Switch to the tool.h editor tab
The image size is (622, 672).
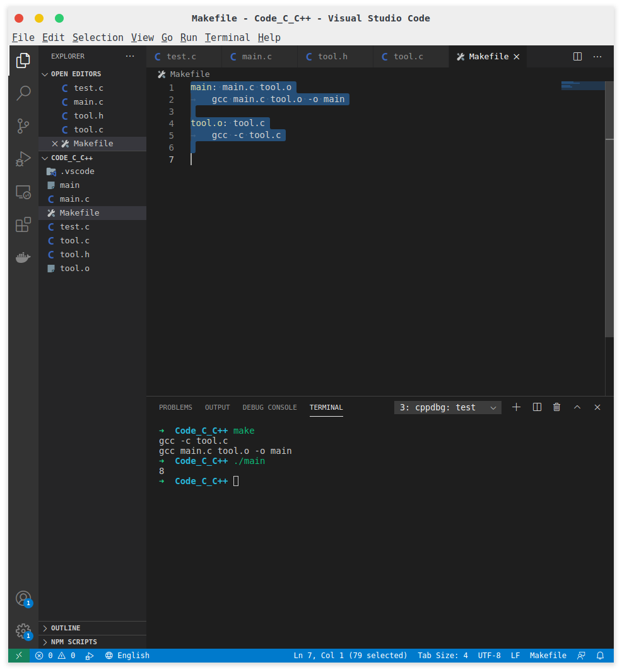pyautogui.click(x=336, y=57)
